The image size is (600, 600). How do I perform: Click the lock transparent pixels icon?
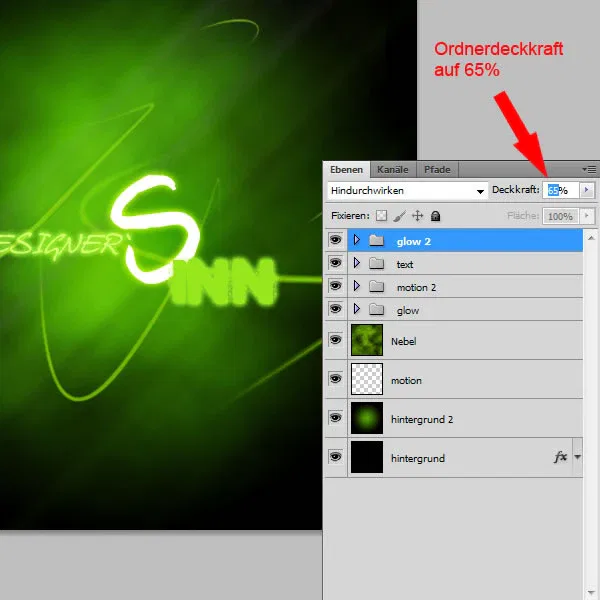pos(381,216)
